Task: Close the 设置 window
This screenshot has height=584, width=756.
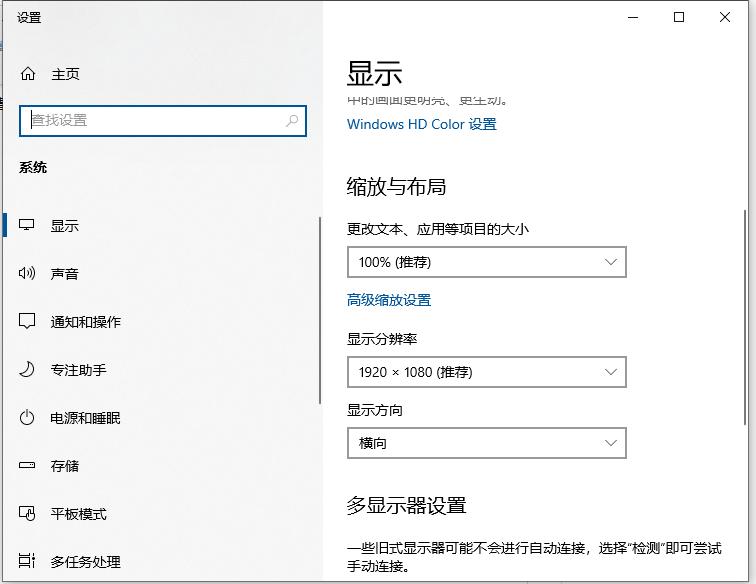Action: 725,18
